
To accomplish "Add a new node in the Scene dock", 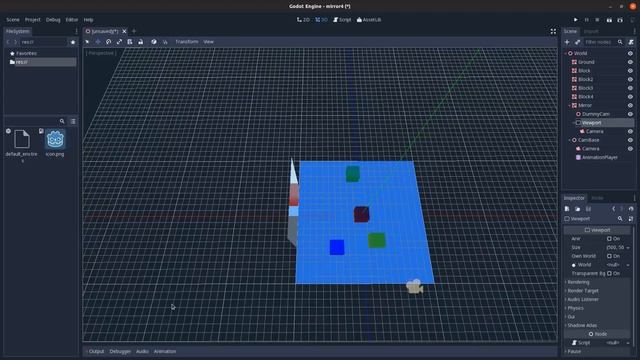I will pyautogui.click(x=567, y=42).
